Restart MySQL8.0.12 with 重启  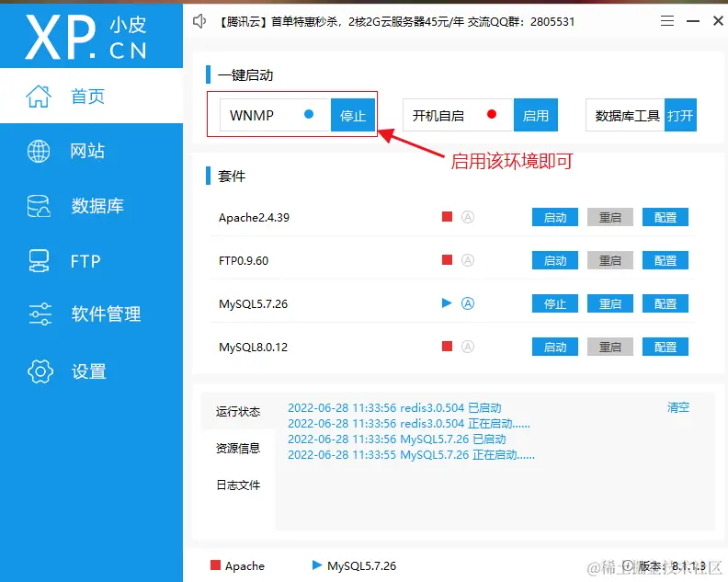point(610,347)
